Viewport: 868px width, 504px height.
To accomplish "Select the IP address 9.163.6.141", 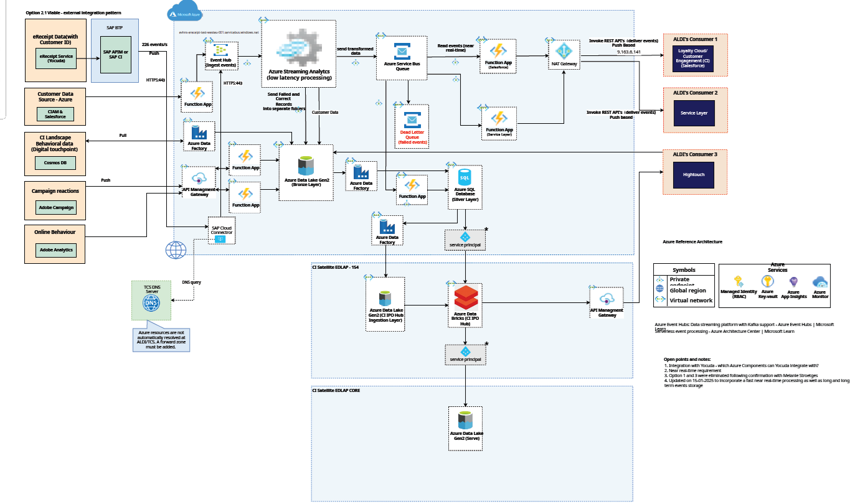I will pos(628,52).
